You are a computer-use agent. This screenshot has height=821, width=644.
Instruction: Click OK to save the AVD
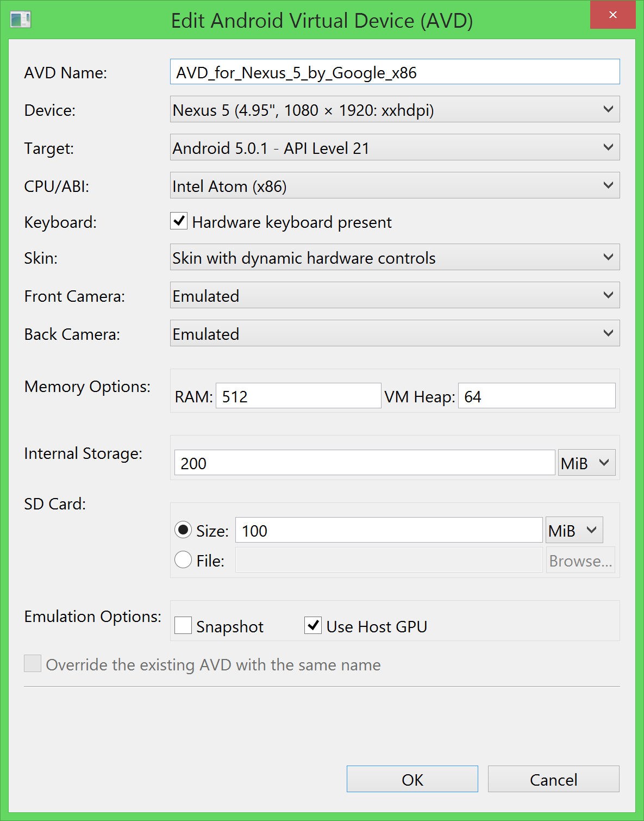point(412,779)
